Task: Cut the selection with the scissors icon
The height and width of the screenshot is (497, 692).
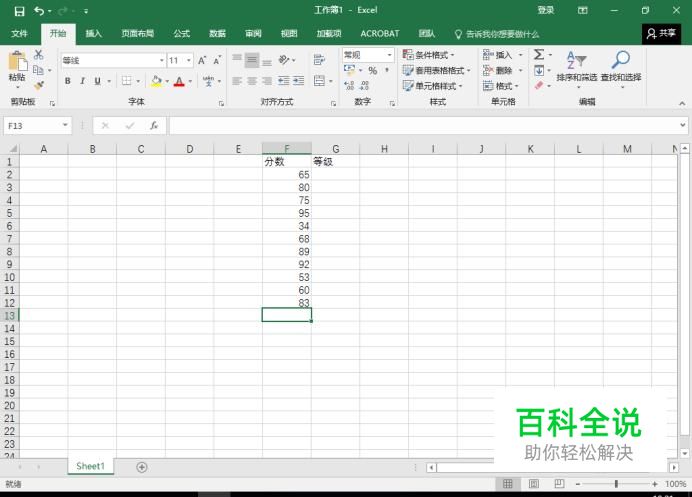Action: click(x=38, y=55)
